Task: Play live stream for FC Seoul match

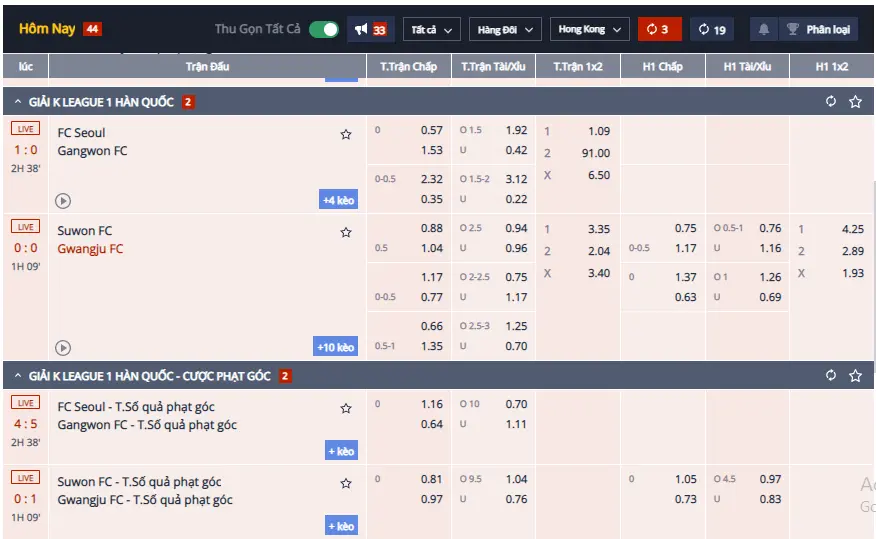Action: click(x=63, y=200)
